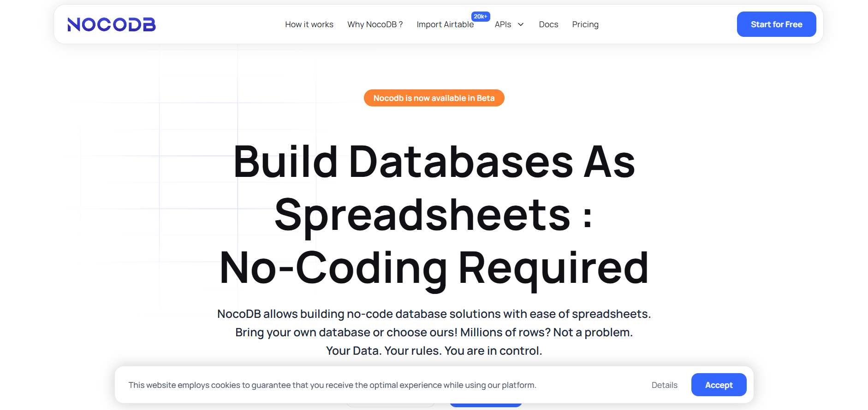The image size is (868, 410).
Task: Select Import Airtable in the navigation
Action: click(445, 24)
